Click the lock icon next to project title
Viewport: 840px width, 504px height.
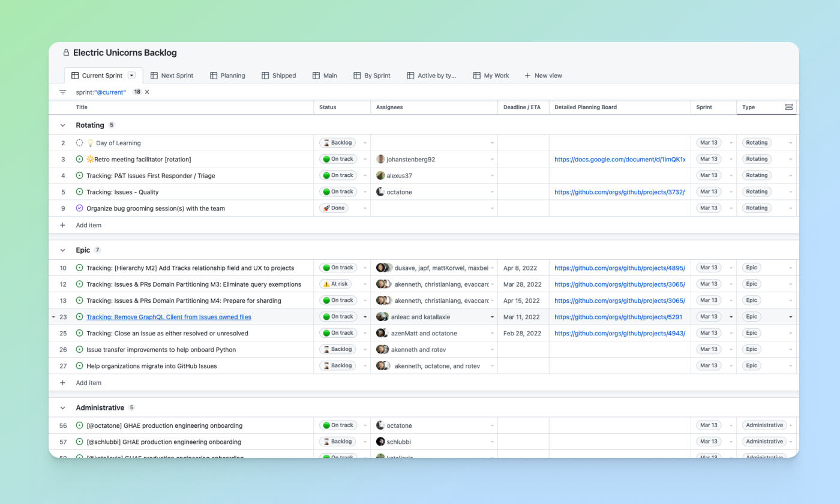tap(66, 53)
